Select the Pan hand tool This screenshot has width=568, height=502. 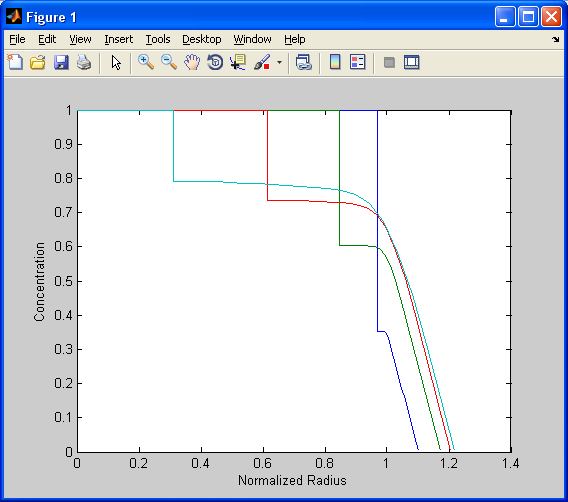[192, 62]
